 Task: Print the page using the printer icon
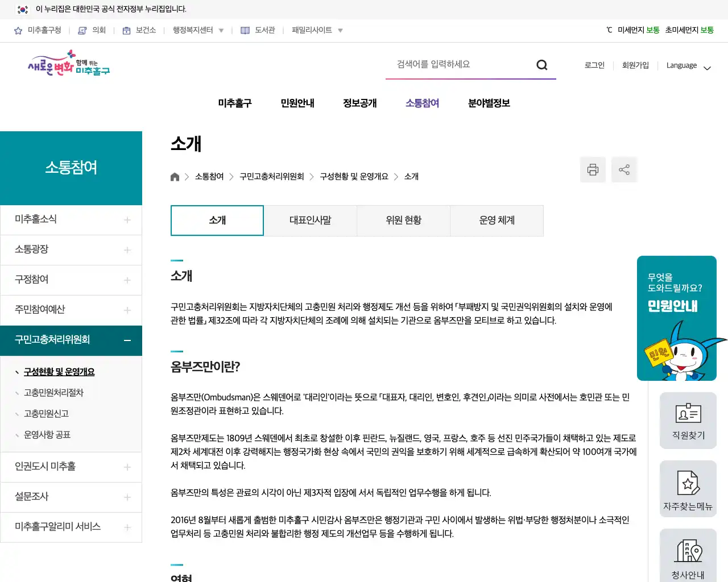click(593, 169)
